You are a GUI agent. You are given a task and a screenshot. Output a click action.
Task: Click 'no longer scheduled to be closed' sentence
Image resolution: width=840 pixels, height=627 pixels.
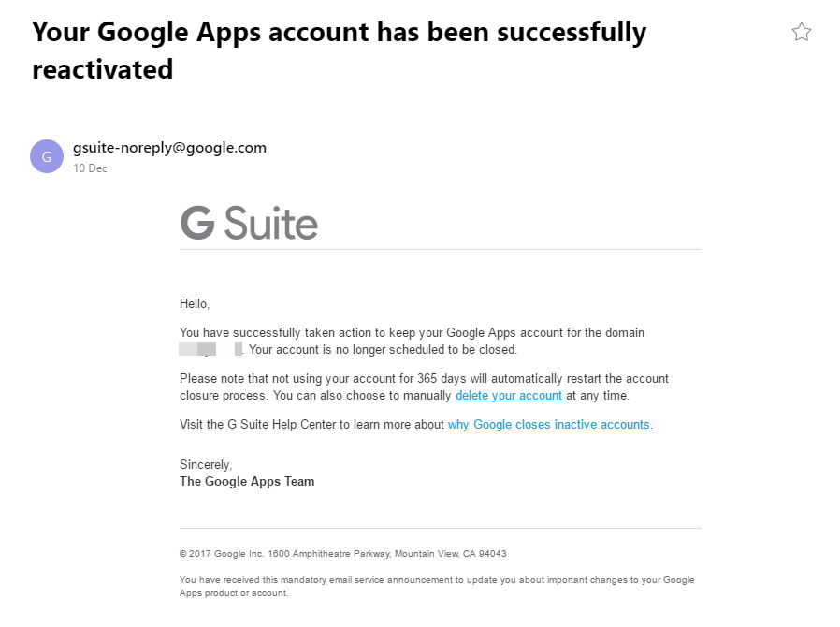[383, 349]
